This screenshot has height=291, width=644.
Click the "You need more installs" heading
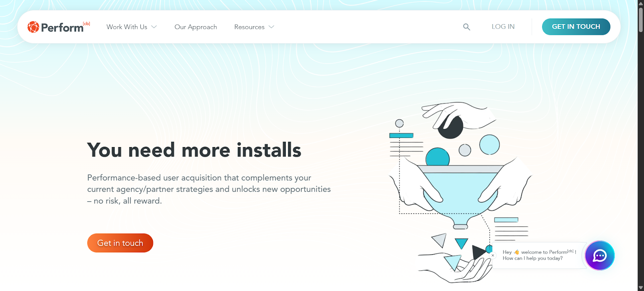point(194,150)
